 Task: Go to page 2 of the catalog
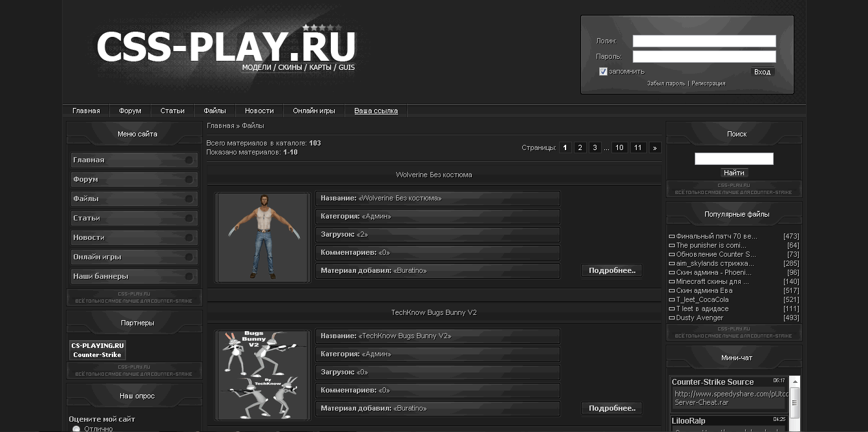(x=580, y=147)
